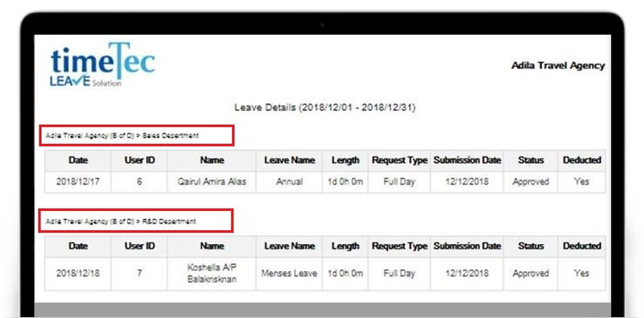Click the Adila Travel Agency header text
644x318 pixels.
point(558,66)
